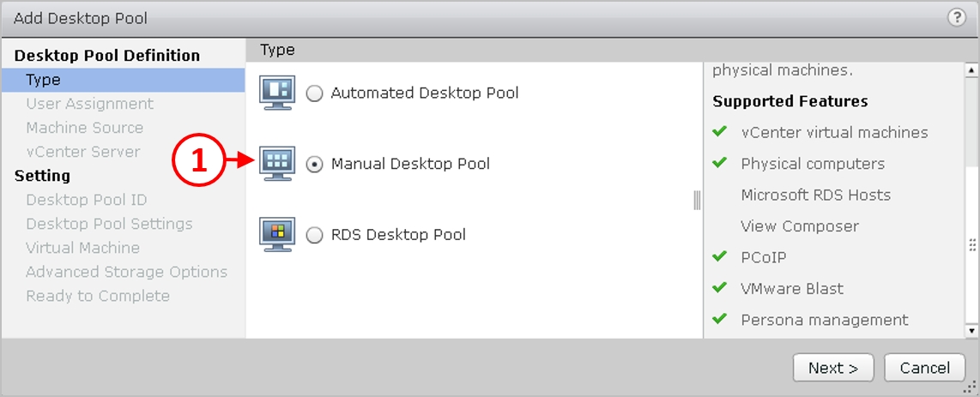Image resolution: width=980 pixels, height=397 pixels.
Task: Go to User Assignment step
Action: (x=89, y=104)
